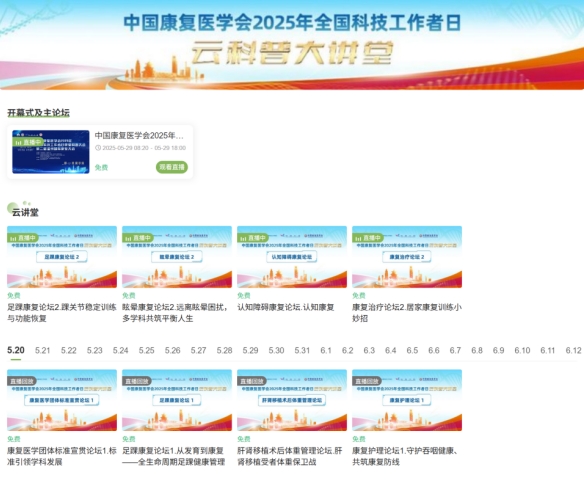
Task: Select the 5.23 date tab
Action: coord(95,351)
